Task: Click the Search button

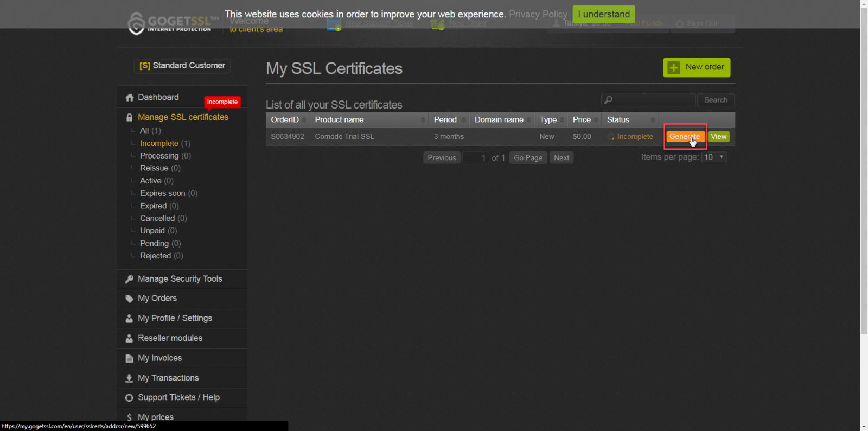Action: [716, 100]
